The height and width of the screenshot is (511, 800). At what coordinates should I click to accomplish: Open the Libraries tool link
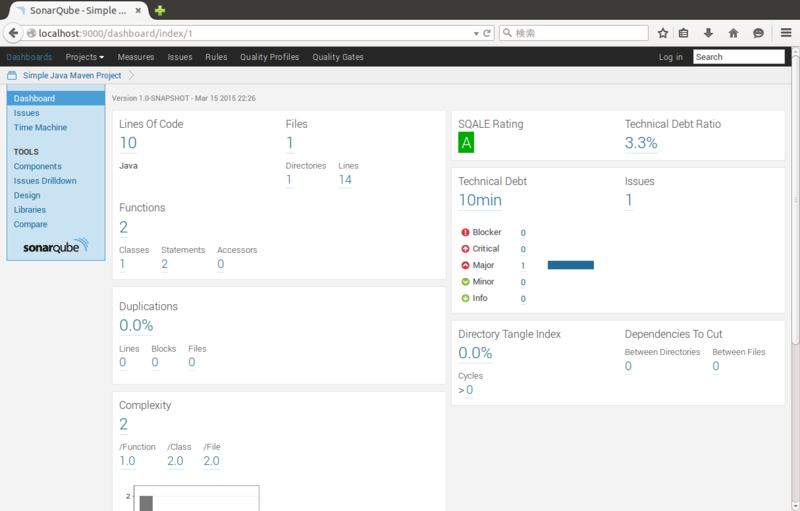pos(30,210)
